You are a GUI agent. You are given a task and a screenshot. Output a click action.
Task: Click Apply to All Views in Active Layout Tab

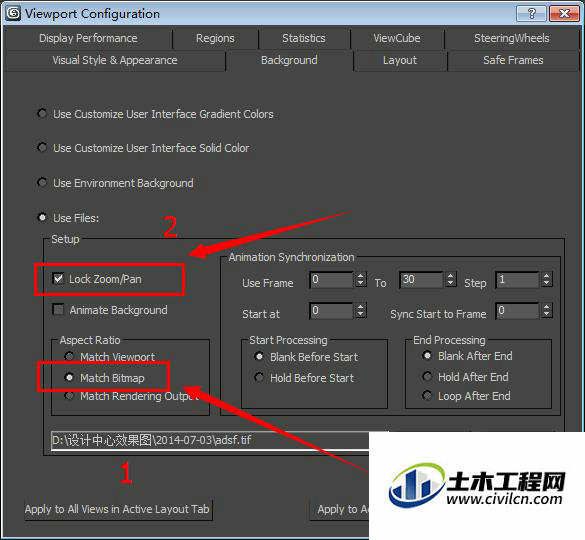coord(118,509)
